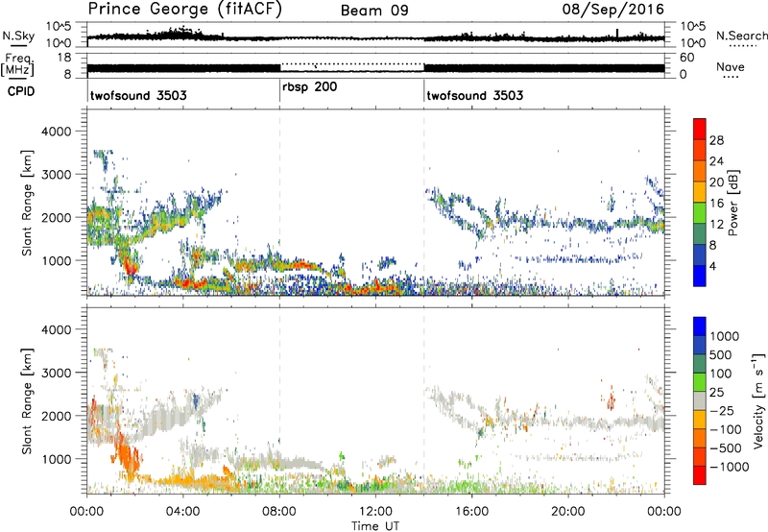
Task: Click the '1000' tick on the Velocity colorbar
Action: [725, 336]
